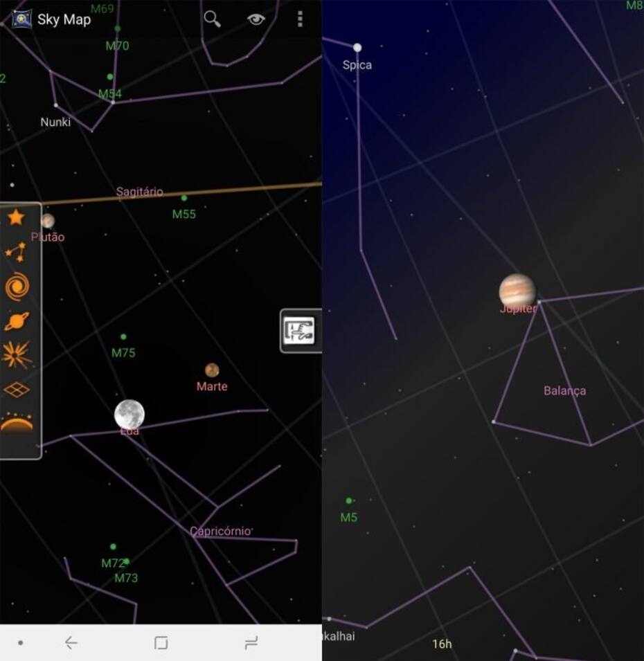Tap the Plutão planet marker
This screenshot has height=661, width=644.
tap(48, 221)
